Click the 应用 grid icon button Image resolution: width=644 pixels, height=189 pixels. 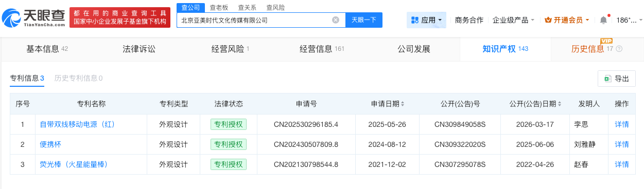click(x=426, y=20)
